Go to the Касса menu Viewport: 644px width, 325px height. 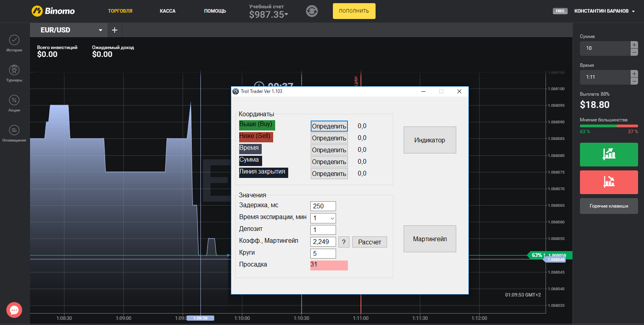(168, 11)
